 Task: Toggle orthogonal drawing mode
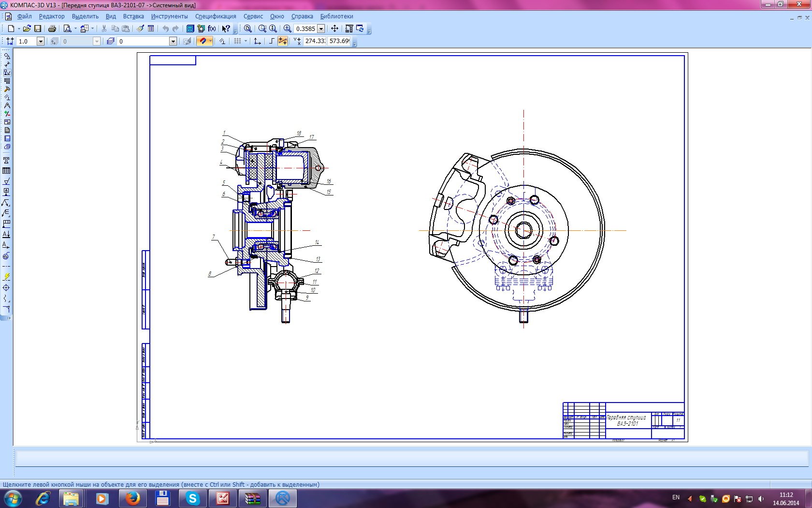point(272,41)
